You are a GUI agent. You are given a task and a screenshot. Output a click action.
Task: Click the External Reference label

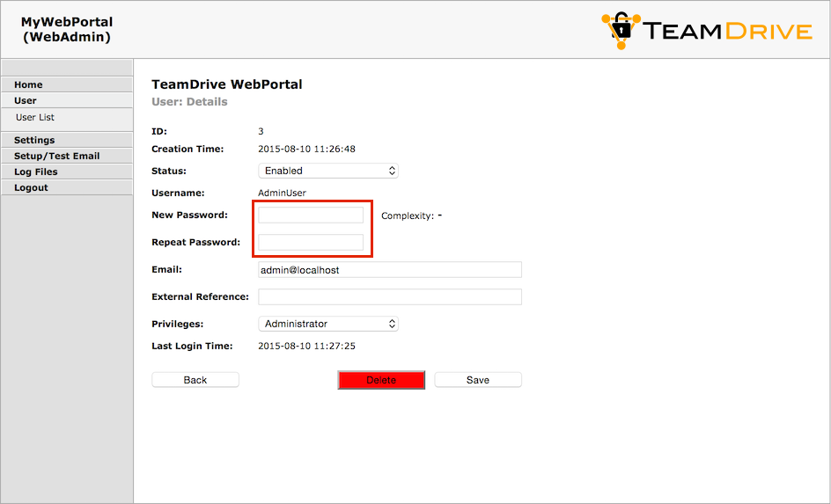(x=201, y=297)
